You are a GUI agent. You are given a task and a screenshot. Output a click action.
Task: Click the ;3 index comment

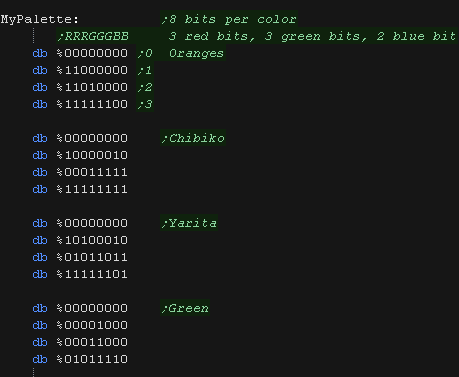click(x=145, y=104)
